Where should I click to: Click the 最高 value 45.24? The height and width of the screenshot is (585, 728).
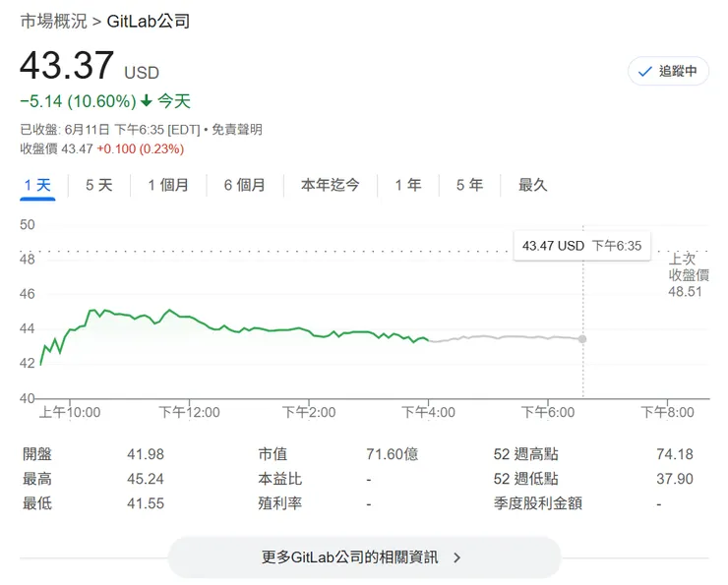coord(146,479)
